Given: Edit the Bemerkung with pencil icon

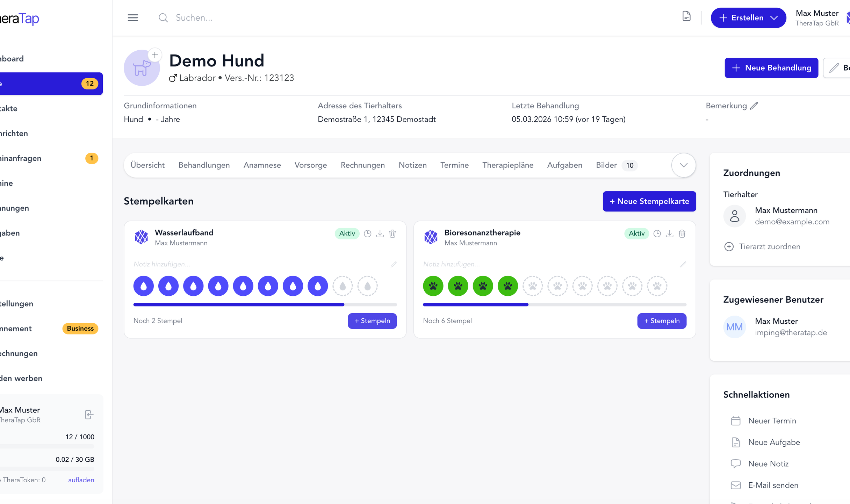Looking at the screenshot, I should [x=754, y=106].
